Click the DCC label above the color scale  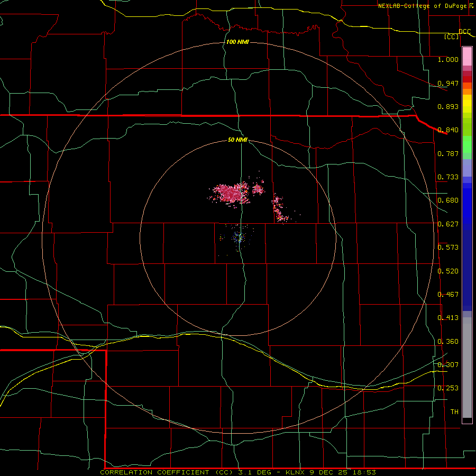click(x=464, y=31)
